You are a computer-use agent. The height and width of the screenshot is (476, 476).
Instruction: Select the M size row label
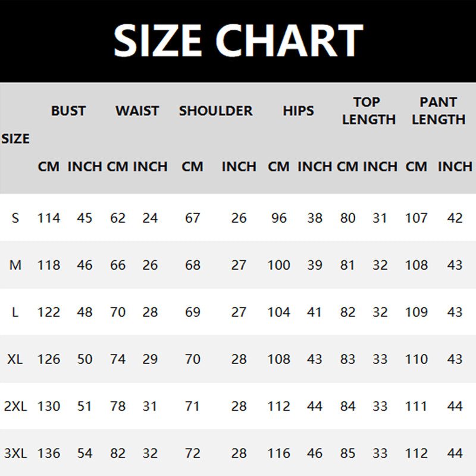point(15,265)
